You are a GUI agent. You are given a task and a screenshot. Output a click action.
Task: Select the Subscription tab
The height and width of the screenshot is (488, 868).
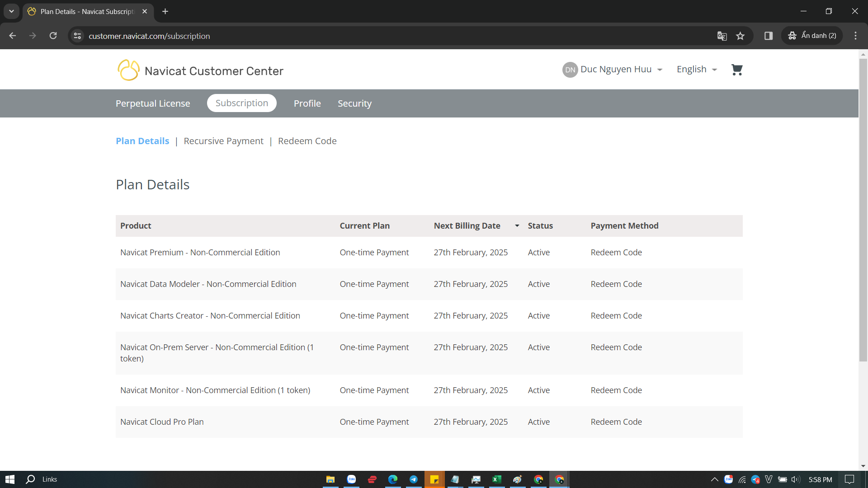[242, 103]
